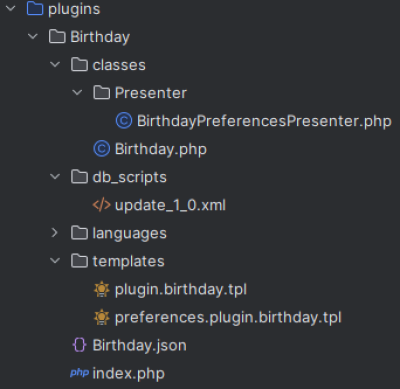Screen dimensions: 400x389
Task: Select the Birthday.json file name
Action: [x=139, y=346]
